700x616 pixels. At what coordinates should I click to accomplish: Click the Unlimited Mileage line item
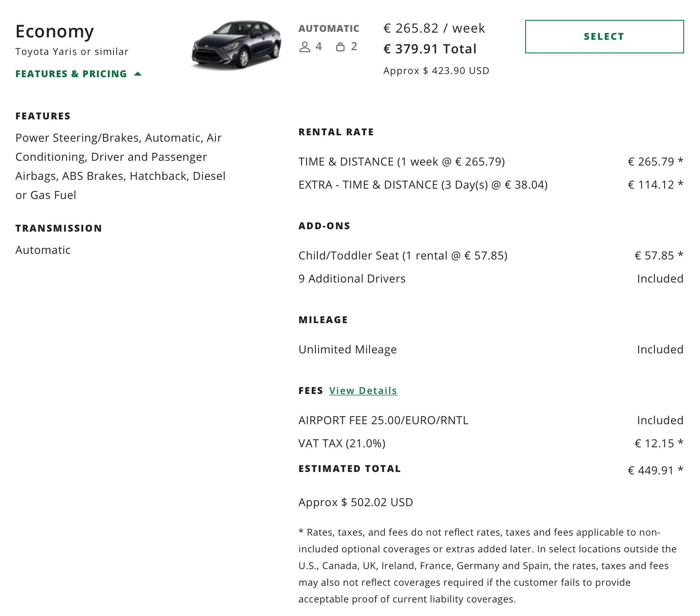click(x=348, y=349)
